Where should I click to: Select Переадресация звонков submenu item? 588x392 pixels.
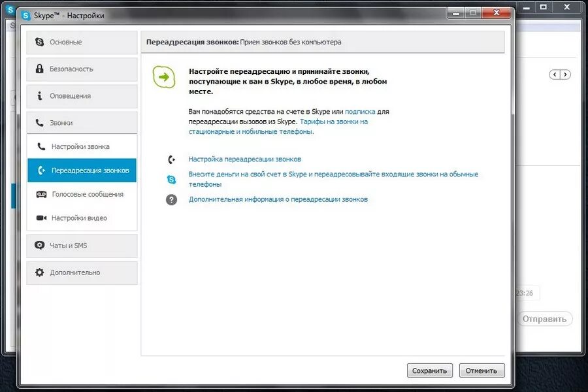tap(82, 171)
